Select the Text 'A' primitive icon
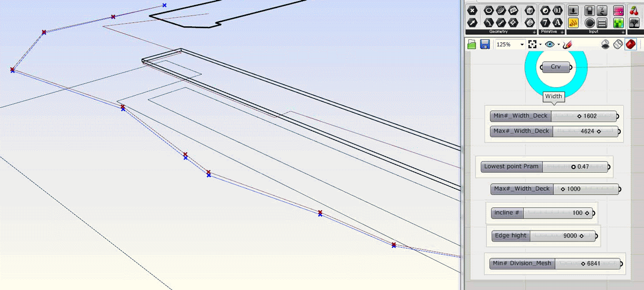Image resolution: width=644 pixels, height=290 pixels. pos(557,23)
